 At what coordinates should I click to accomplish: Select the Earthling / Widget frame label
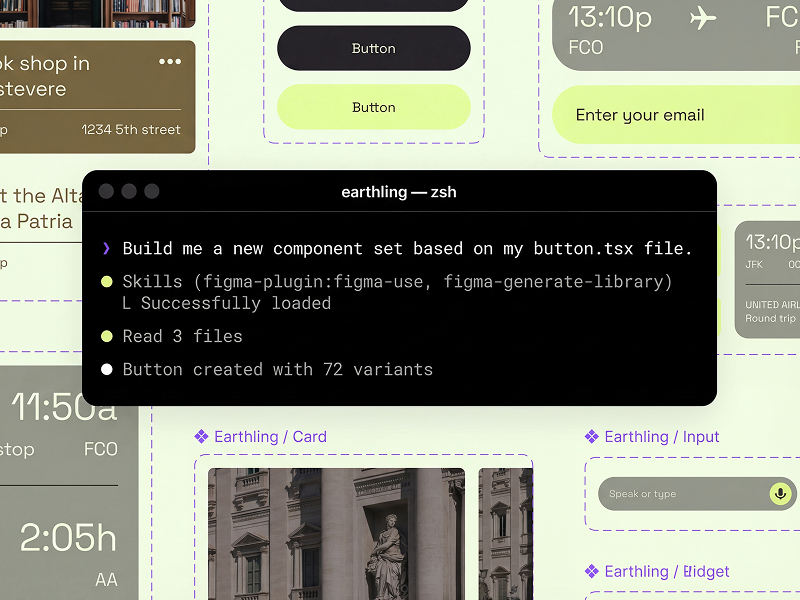click(x=666, y=572)
